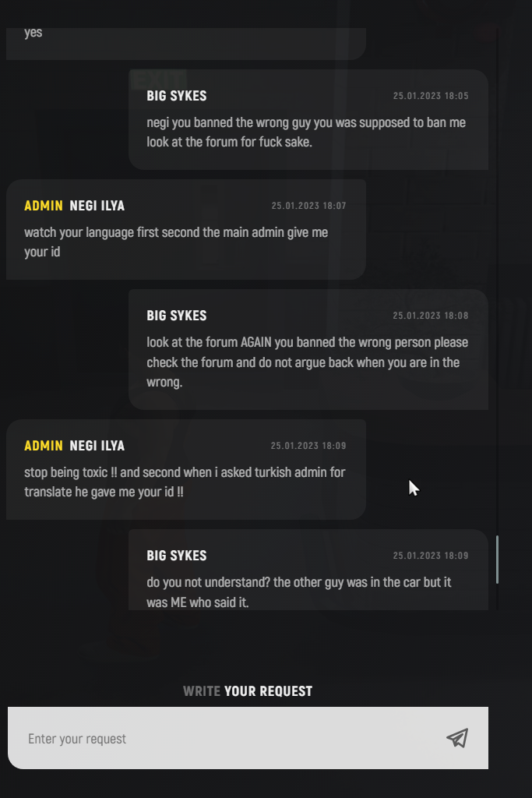The height and width of the screenshot is (798, 532).
Task: Open NEGI ILYA name on 'stop being toxic' message
Action: pos(97,446)
